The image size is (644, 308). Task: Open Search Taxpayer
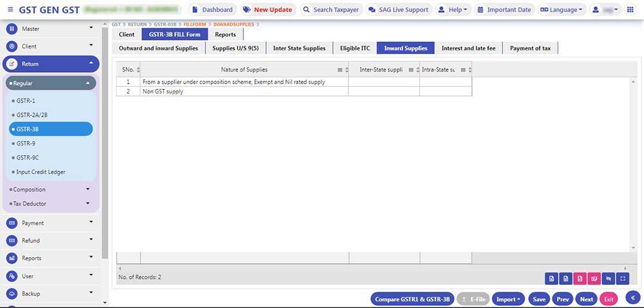(x=330, y=10)
